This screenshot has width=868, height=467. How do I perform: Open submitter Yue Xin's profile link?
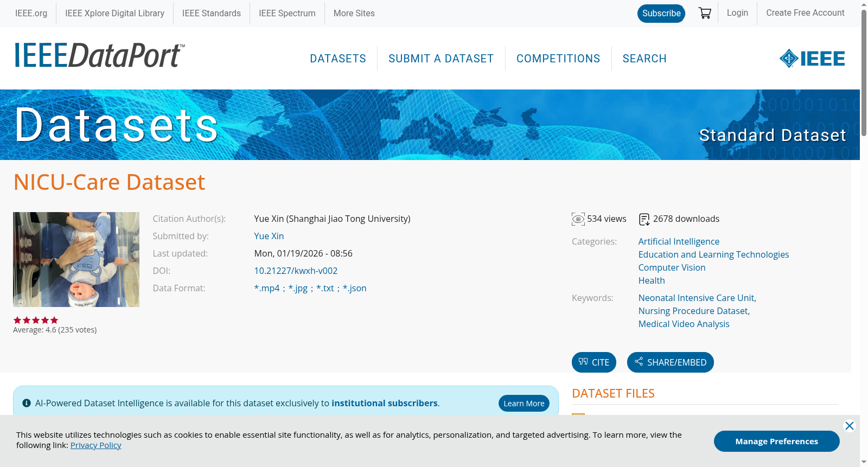(x=269, y=236)
